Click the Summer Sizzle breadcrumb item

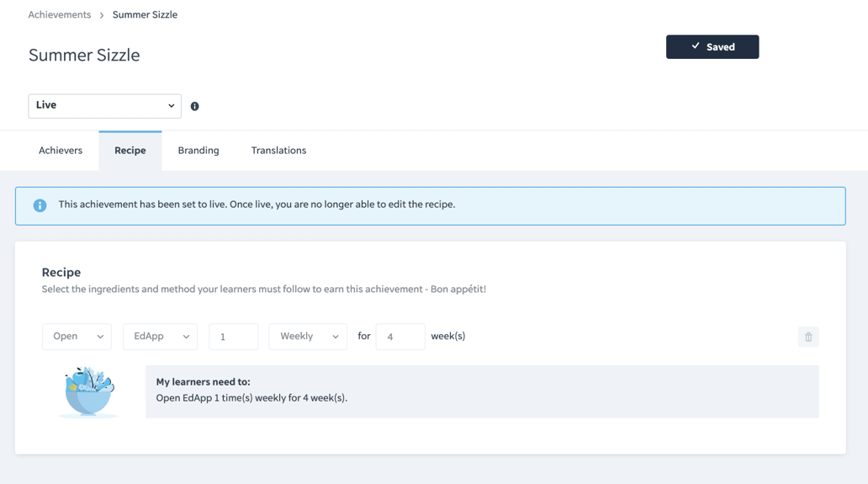pyautogui.click(x=145, y=15)
